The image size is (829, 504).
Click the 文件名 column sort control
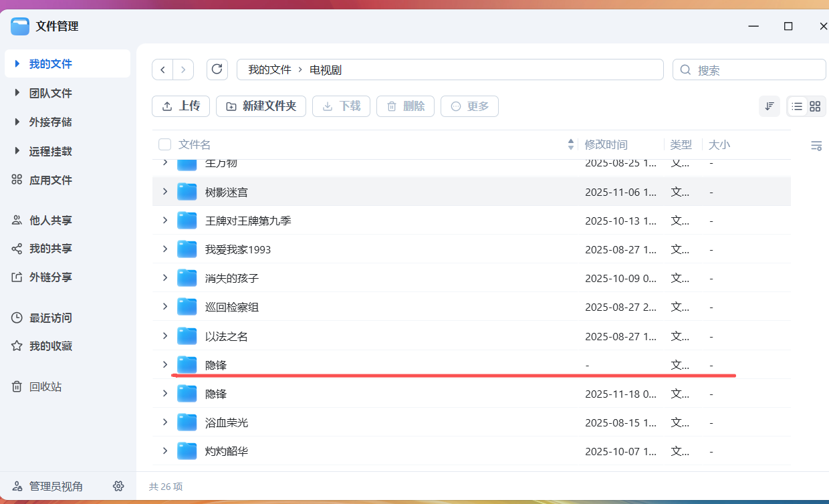click(x=570, y=144)
